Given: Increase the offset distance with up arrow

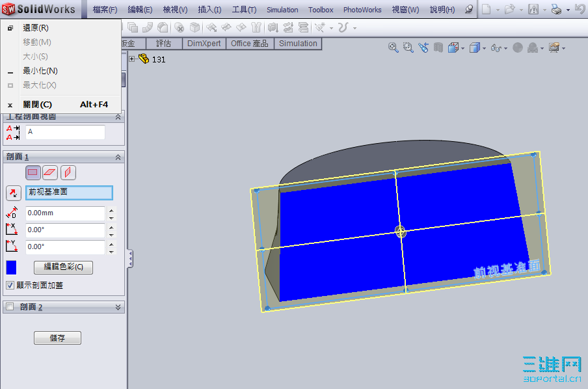Looking at the screenshot, I should pyautogui.click(x=111, y=209).
